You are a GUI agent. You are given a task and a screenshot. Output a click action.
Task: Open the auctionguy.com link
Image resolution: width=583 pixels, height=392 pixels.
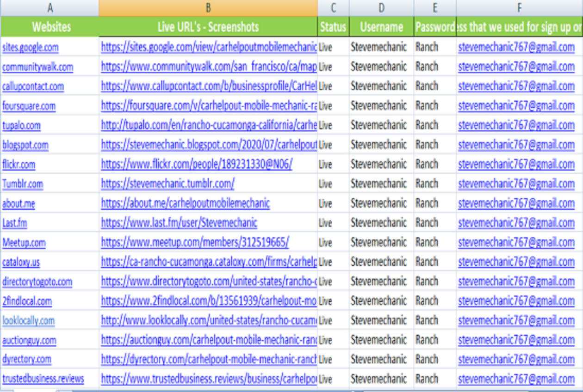click(30, 340)
